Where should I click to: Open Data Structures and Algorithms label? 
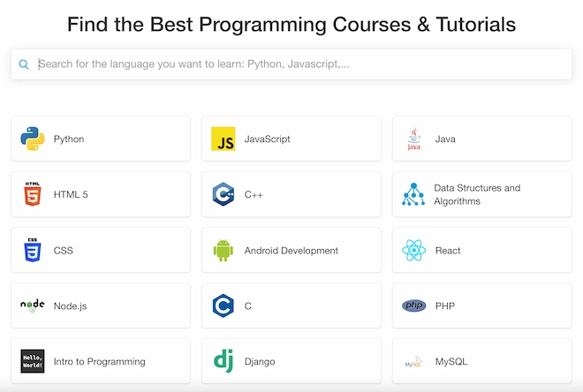477,194
